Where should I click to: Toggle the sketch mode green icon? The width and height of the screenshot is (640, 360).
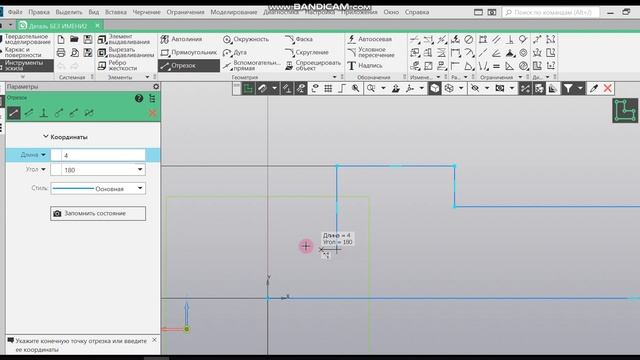248,89
